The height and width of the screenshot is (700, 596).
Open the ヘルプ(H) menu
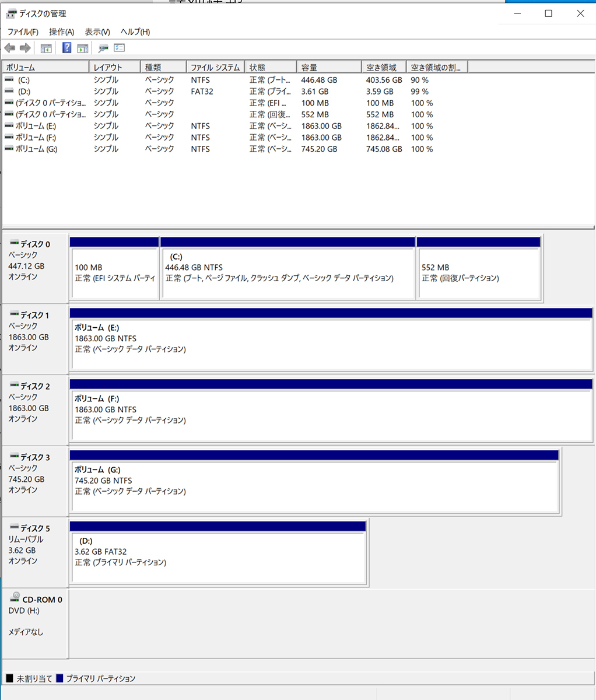(135, 32)
